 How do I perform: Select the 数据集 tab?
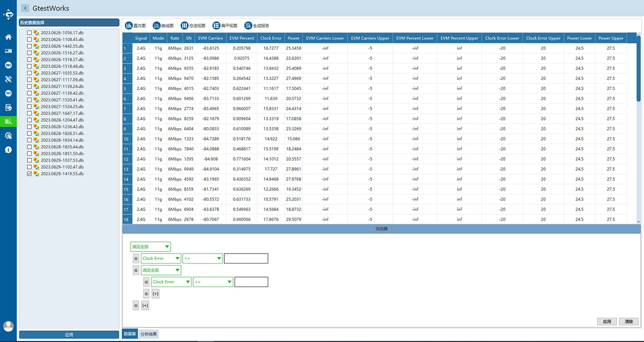[x=130, y=334]
